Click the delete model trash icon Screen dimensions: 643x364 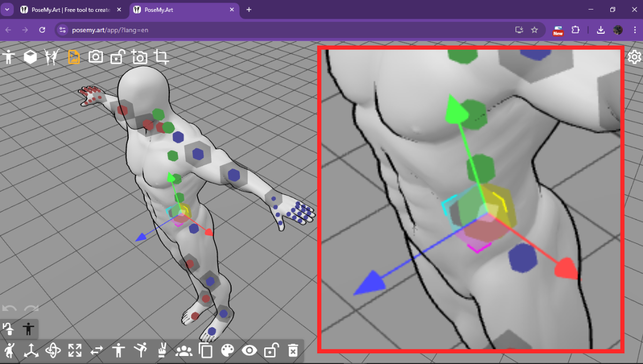(x=293, y=351)
